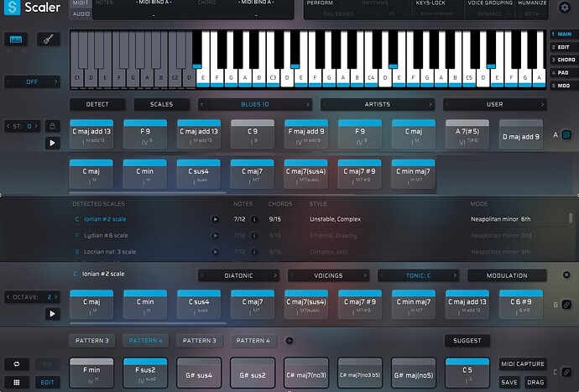Image resolution: width=579 pixels, height=392 pixels.
Task: Open the ARTISTS dropdown
Action: click(x=377, y=105)
